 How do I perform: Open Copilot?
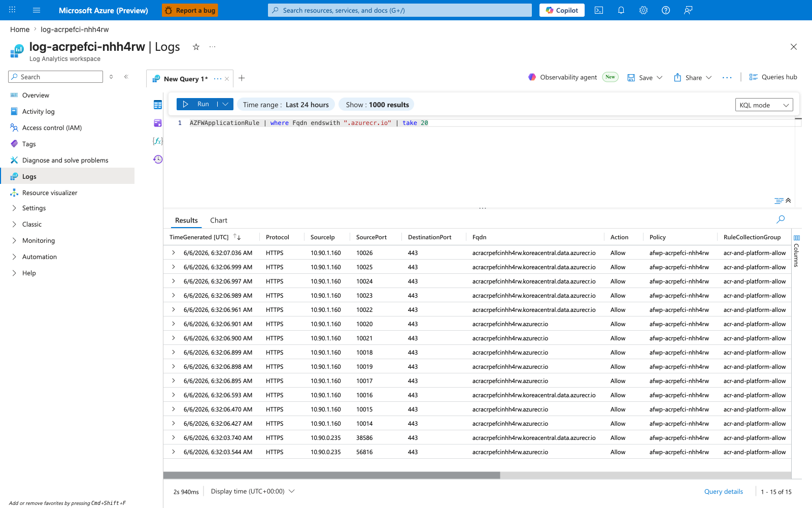pos(562,10)
